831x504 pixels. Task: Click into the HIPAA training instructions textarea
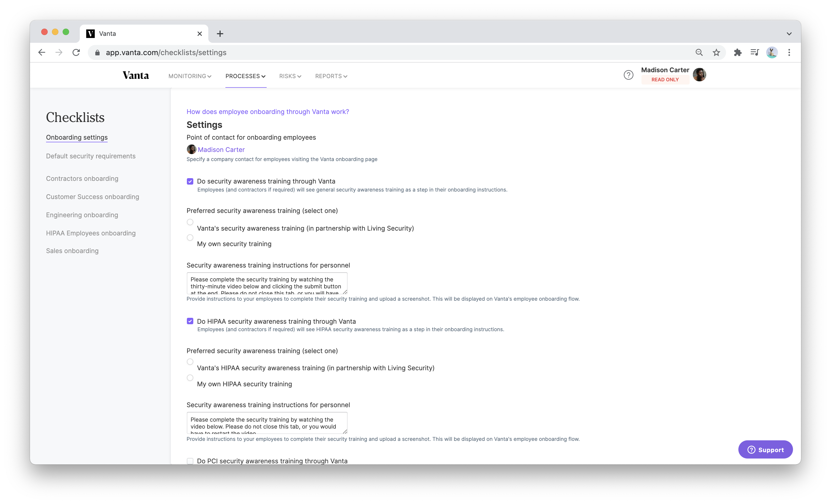(x=267, y=423)
